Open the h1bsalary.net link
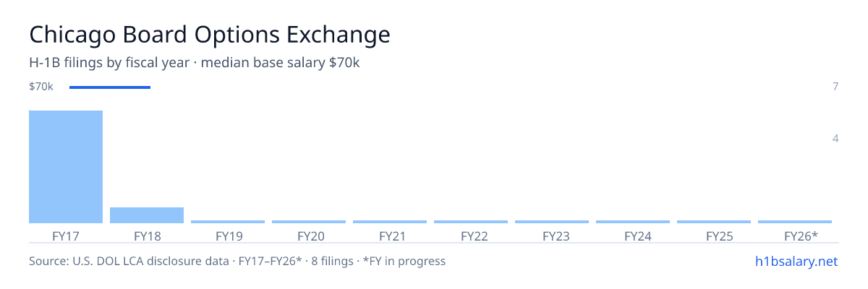Screen dimensions: 868x289 796,261
